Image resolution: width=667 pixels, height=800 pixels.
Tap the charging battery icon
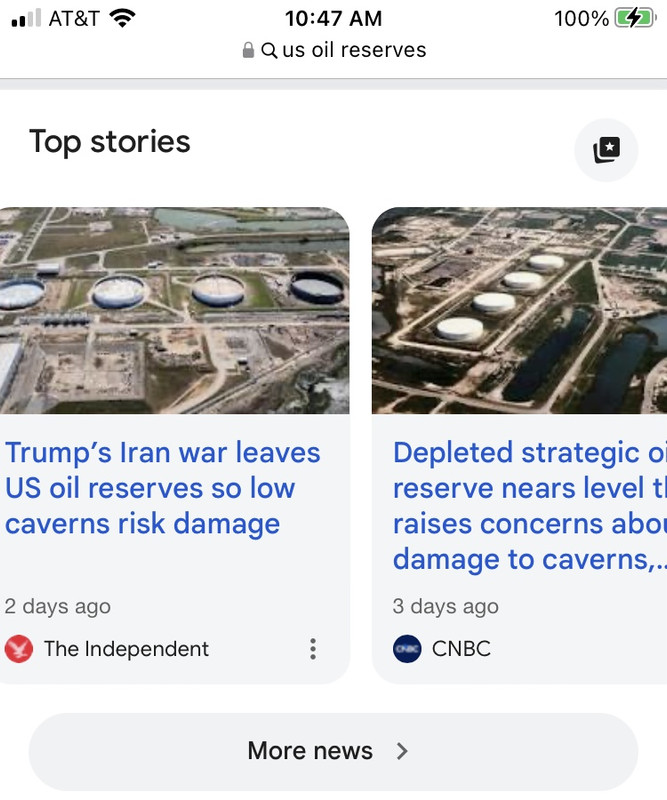[x=635, y=18]
